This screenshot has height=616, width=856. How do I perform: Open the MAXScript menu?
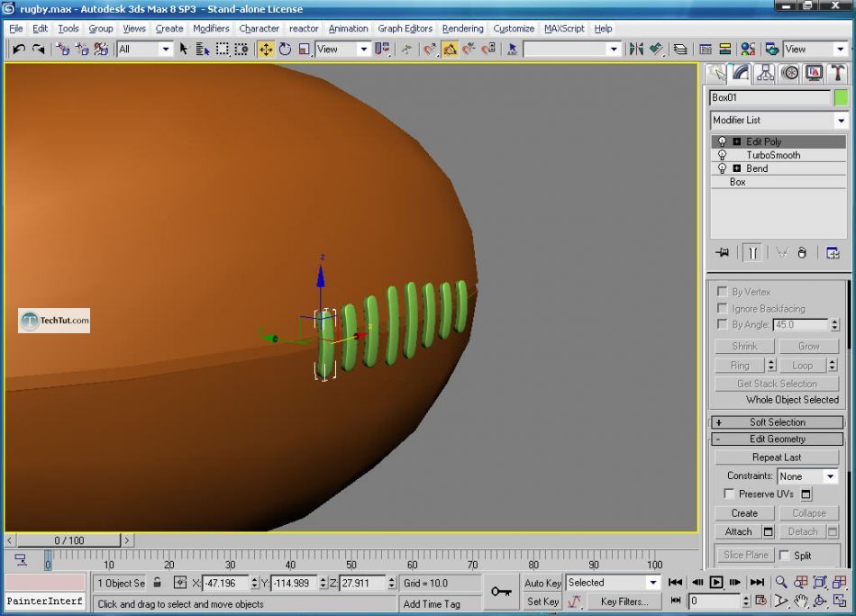pyautogui.click(x=564, y=29)
